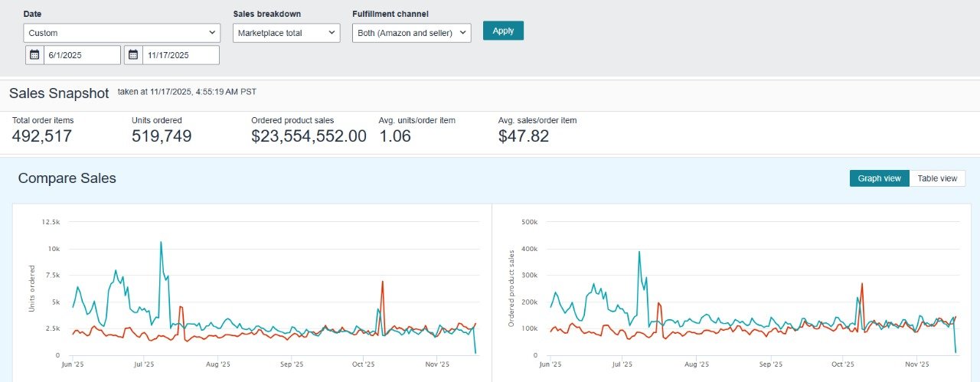Open the Sales breakdown dropdown

coord(286,33)
